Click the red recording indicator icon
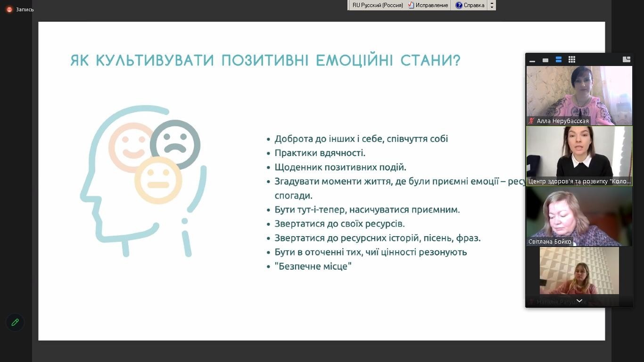 point(9,9)
